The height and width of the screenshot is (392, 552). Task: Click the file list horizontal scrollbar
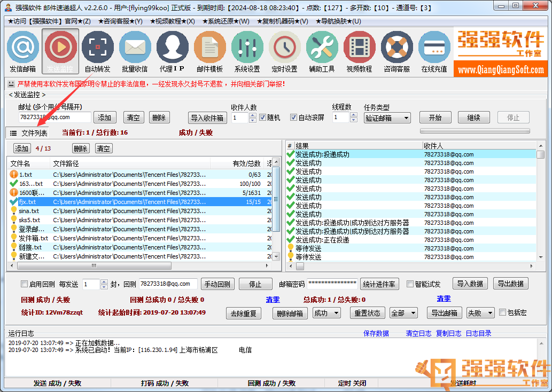140,265
